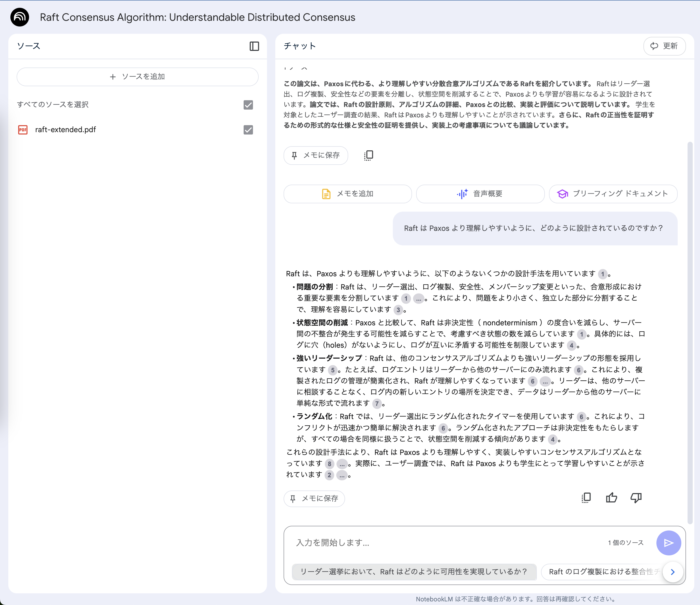This screenshot has height=605, width=700.
Task: Expand the ellipsis after 理解しやすくなっています 6
Action: click(x=545, y=381)
